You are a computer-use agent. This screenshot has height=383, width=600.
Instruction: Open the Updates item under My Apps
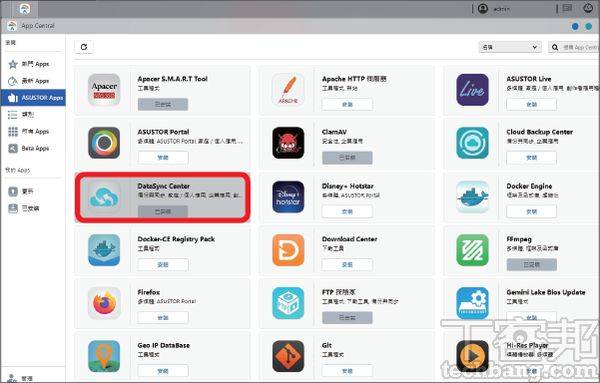(33, 191)
